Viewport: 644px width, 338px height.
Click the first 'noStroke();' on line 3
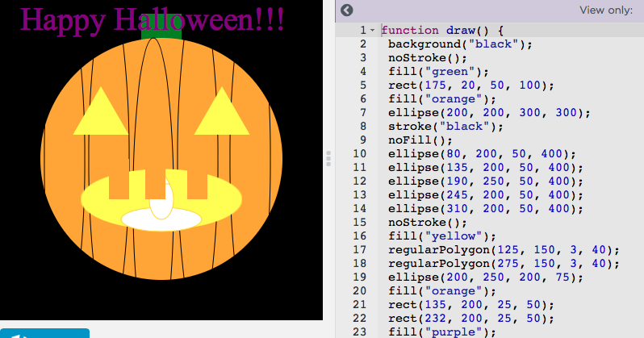coord(428,58)
